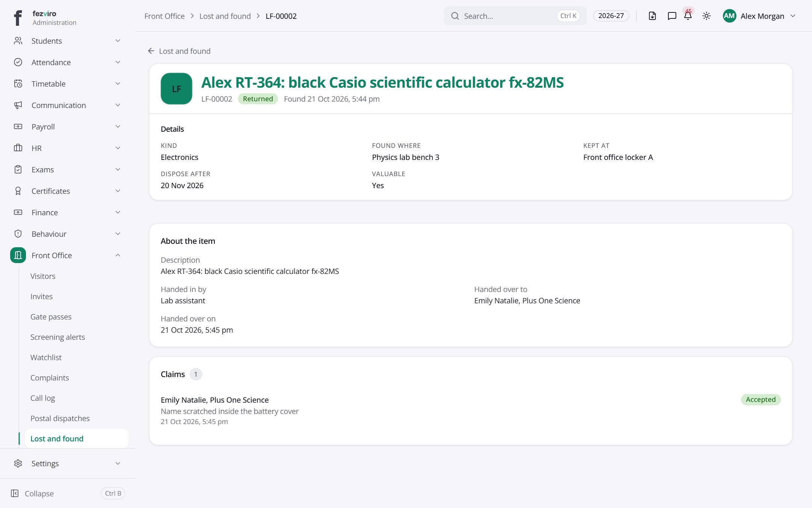Click the green Front Office door icon
This screenshot has width=812, height=508.
(18, 255)
